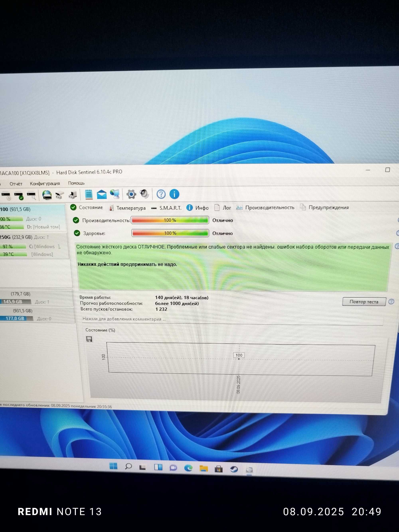Viewport: 399px width, 532px height.
Task: Click the C: [Windows] volume label
Action: [45, 247]
